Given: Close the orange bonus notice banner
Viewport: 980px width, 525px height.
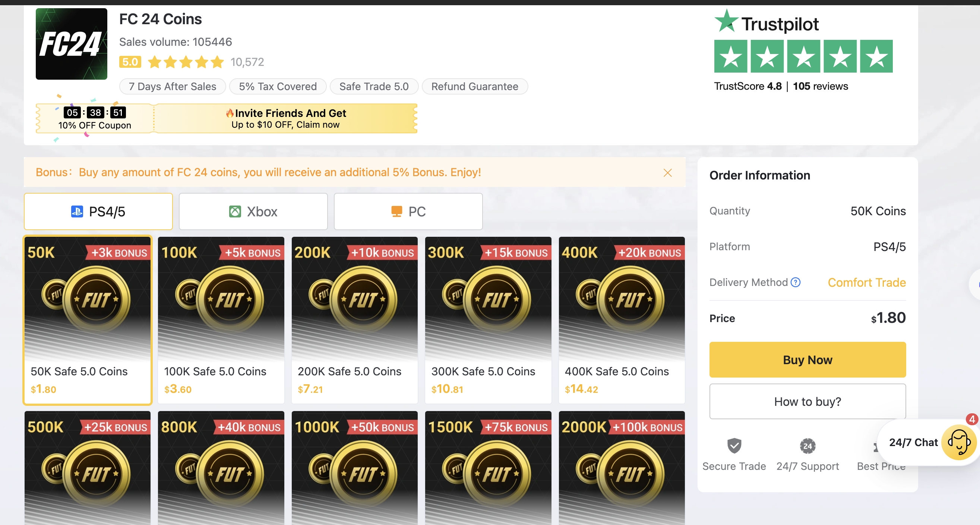Looking at the screenshot, I should (667, 173).
